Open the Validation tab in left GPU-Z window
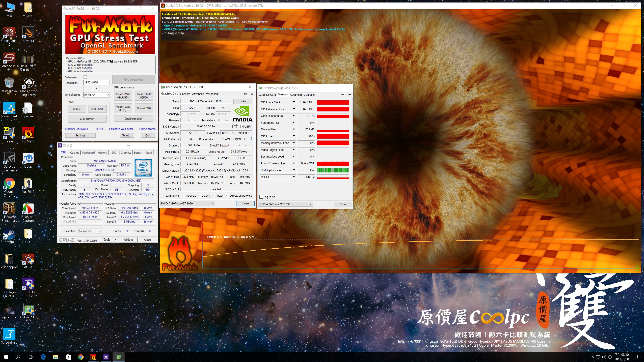The image size is (644, 362). click(x=212, y=94)
